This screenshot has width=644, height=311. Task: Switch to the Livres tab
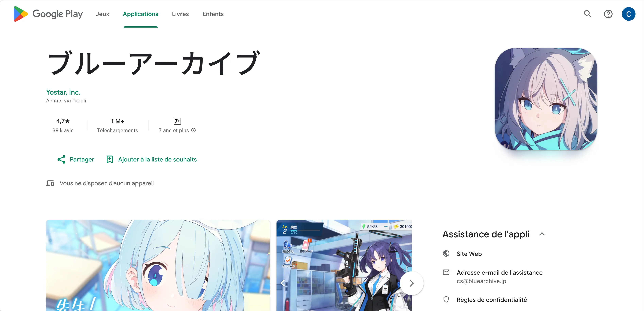pyautogui.click(x=180, y=14)
